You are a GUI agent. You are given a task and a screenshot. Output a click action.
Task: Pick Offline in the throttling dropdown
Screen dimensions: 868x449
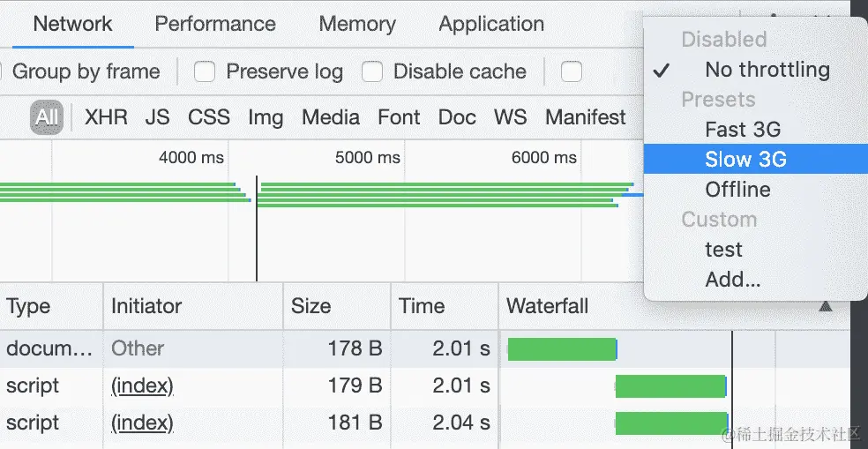click(737, 190)
